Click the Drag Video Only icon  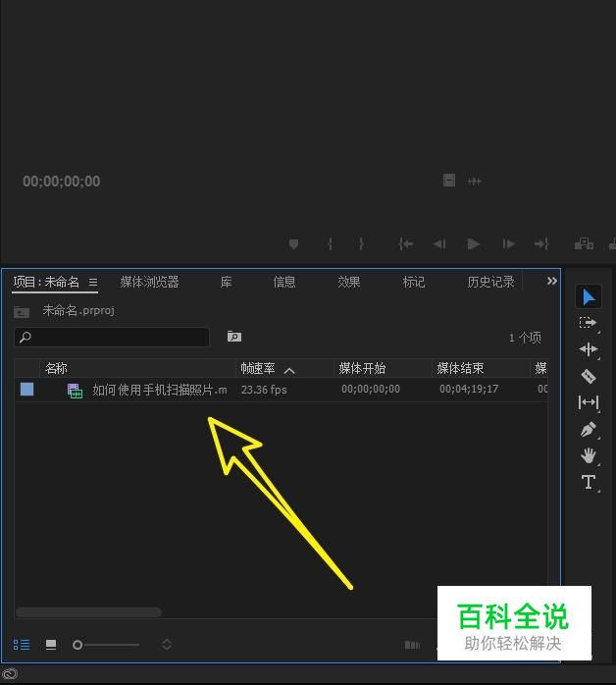click(449, 181)
